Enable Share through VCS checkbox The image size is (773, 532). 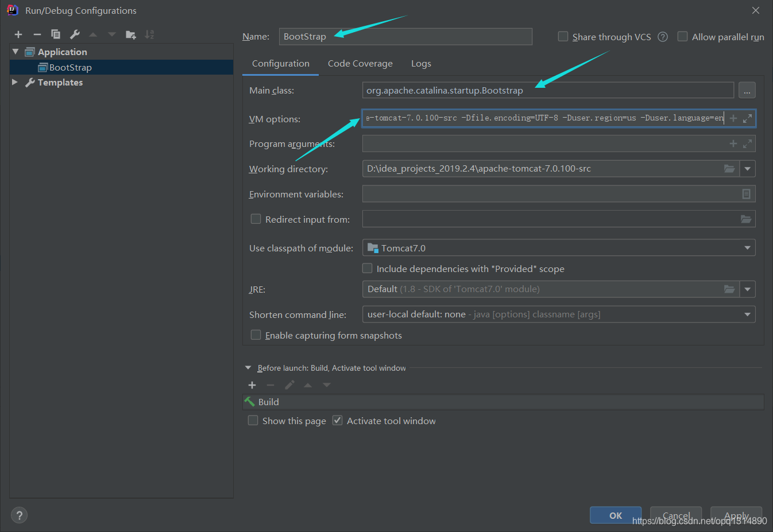pyautogui.click(x=563, y=36)
